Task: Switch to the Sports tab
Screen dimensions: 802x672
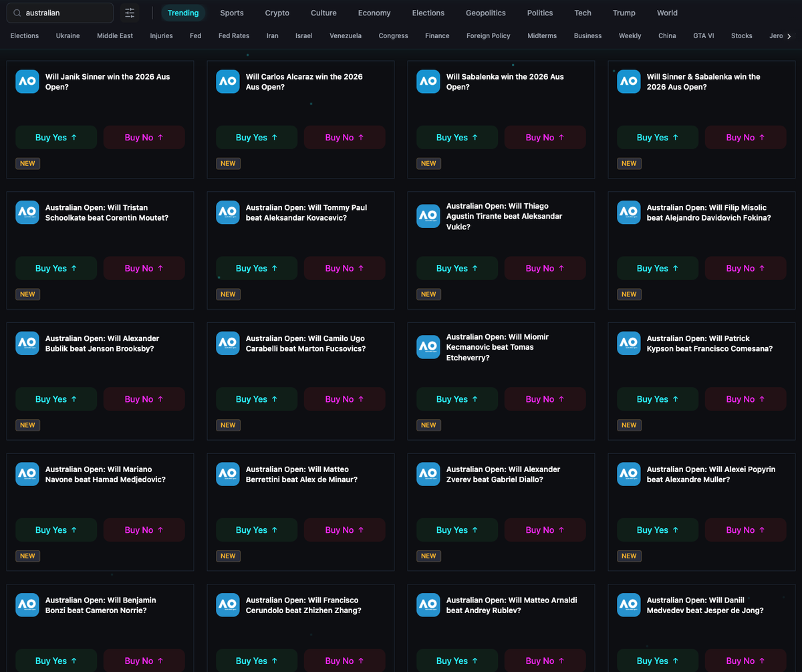Action: pyautogui.click(x=231, y=13)
